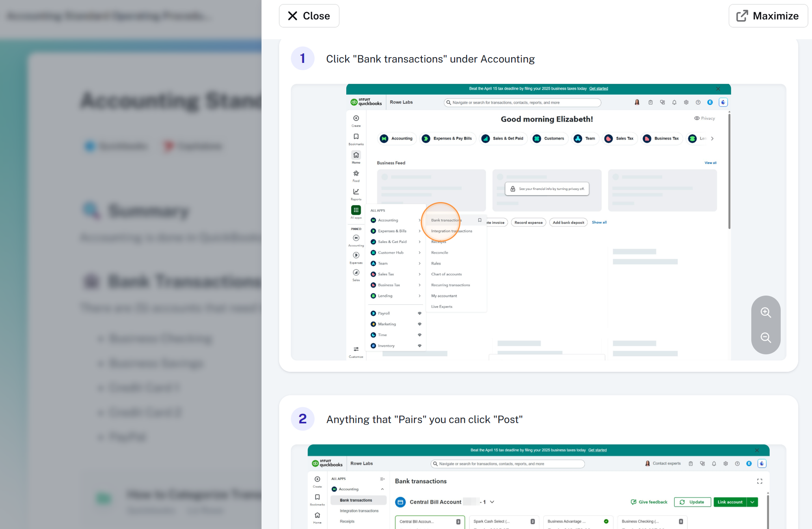Click the scrollbar in first QuickBooks screenshot

(x=729, y=170)
